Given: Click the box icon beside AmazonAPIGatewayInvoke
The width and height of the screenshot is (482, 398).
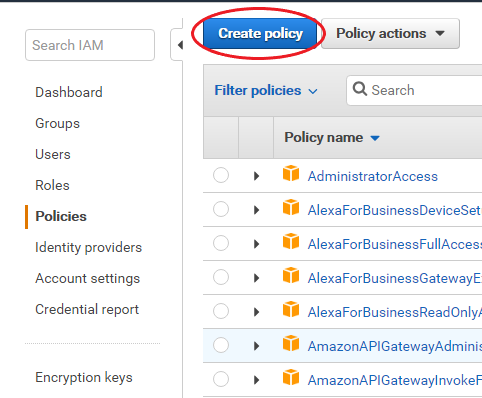Looking at the screenshot, I should [x=291, y=377].
